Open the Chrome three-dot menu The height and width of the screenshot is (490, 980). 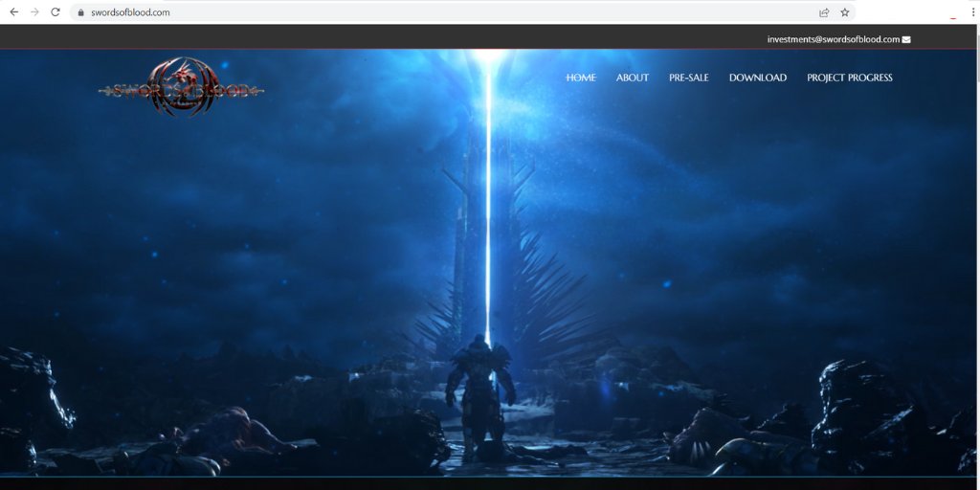973,11
